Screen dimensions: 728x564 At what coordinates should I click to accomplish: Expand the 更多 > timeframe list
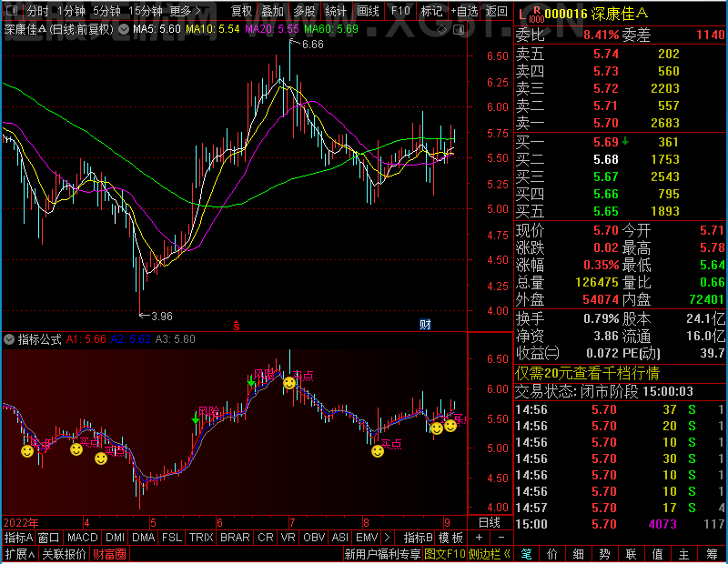185,10
